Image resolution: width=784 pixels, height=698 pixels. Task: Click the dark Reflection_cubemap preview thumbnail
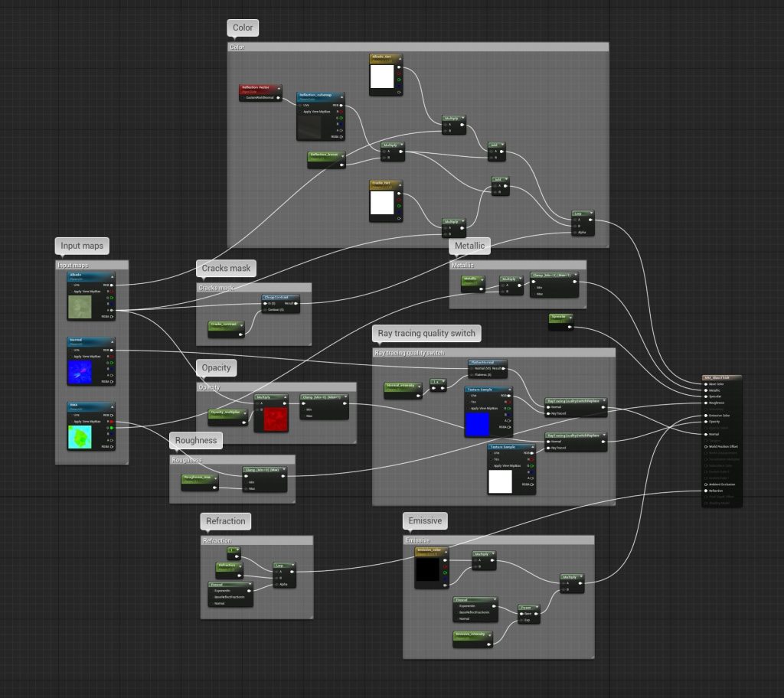[x=309, y=128]
